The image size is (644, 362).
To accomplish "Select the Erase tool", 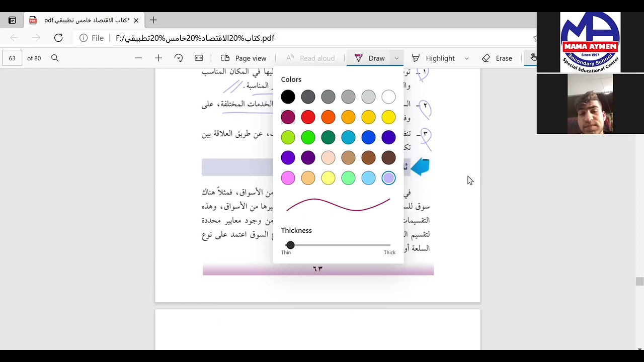I will coord(497,58).
